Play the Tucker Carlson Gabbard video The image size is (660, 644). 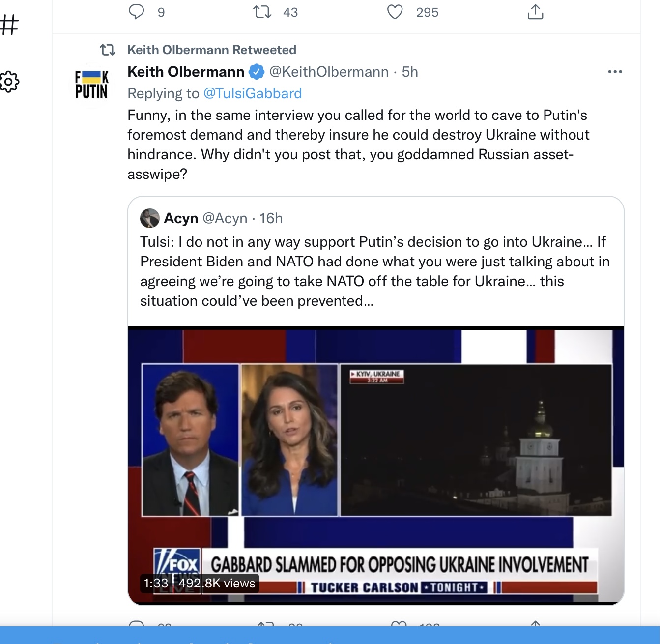[x=376, y=465]
